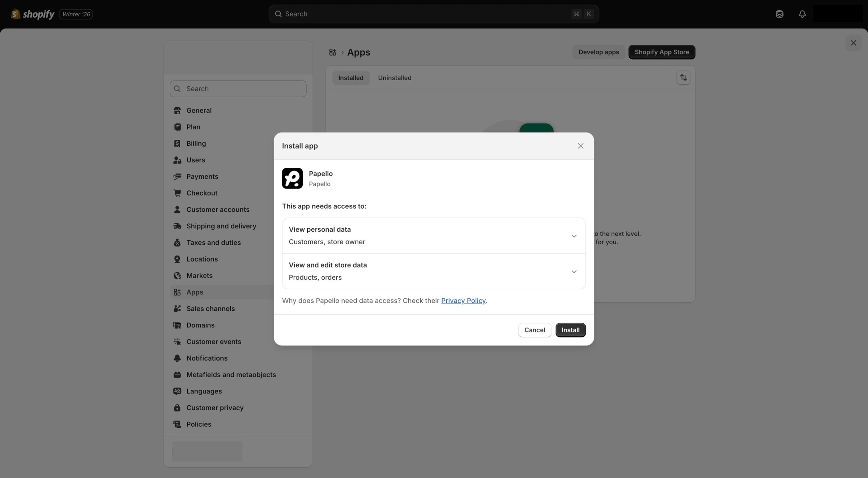The height and width of the screenshot is (478, 868).
Task: Click the sort icon in the Apps panel
Action: 683,77
